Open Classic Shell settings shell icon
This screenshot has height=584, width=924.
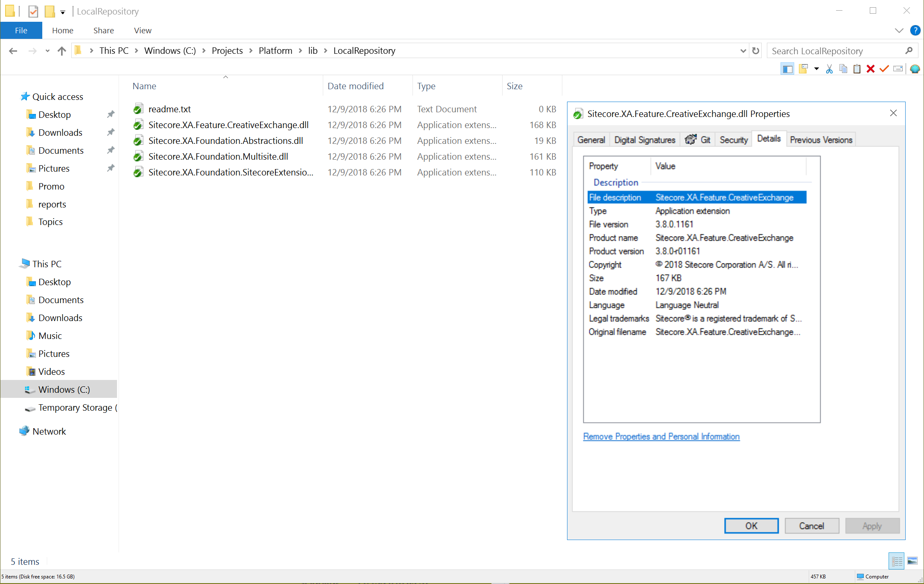(x=915, y=69)
